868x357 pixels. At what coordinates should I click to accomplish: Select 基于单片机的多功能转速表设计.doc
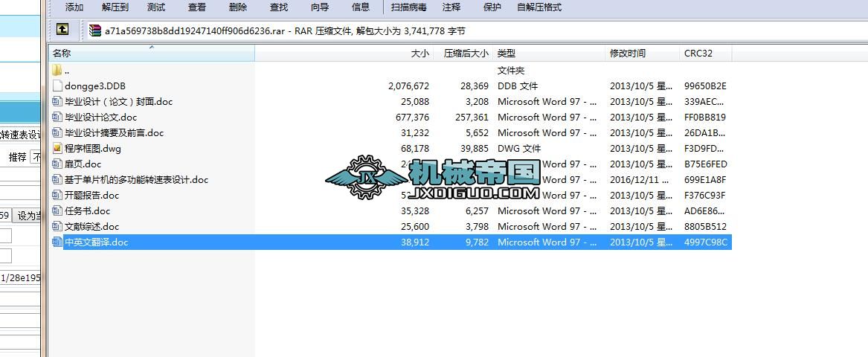[x=136, y=179]
